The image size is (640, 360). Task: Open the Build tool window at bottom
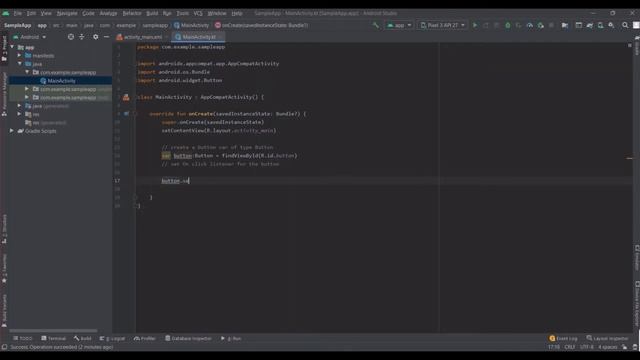tap(83, 338)
